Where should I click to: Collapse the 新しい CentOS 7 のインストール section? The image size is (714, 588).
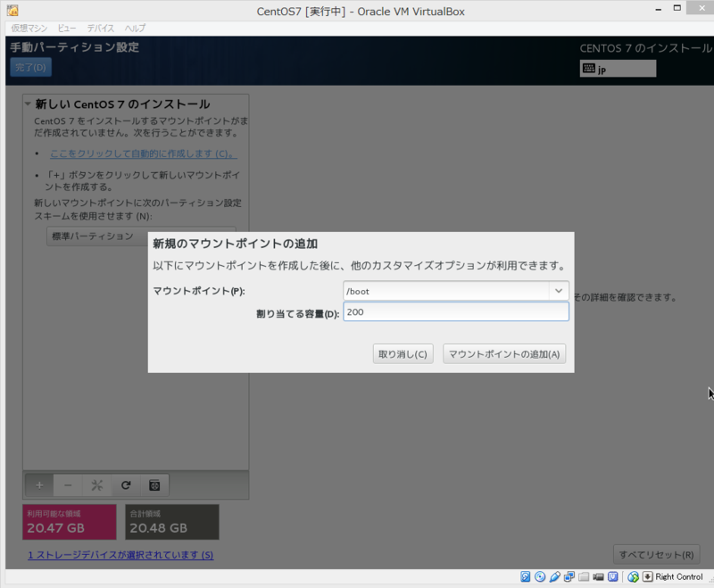(29, 104)
